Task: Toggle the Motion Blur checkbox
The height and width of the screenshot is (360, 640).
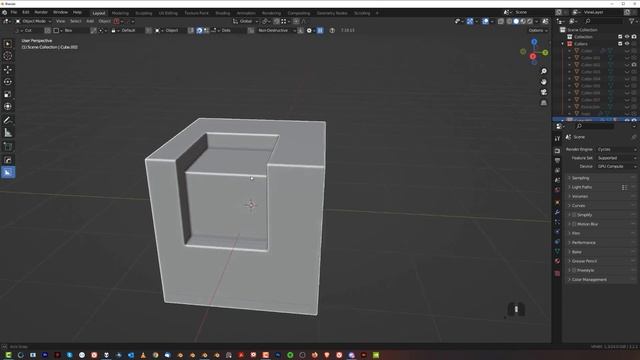Action: 574,224
